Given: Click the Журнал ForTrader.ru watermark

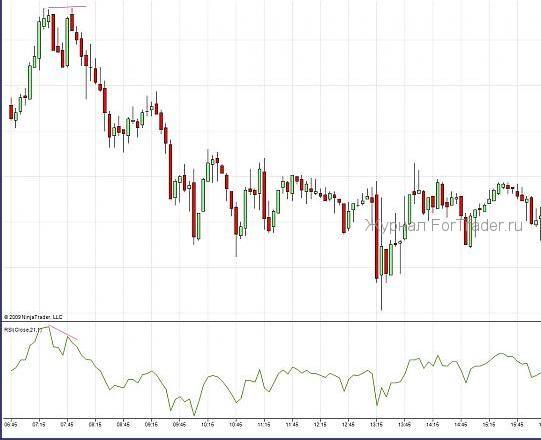Looking at the screenshot, I should click(x=444, y=226).
